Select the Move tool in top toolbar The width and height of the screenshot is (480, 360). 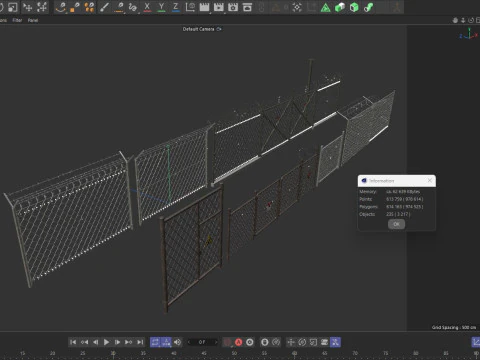pos(28,7)
